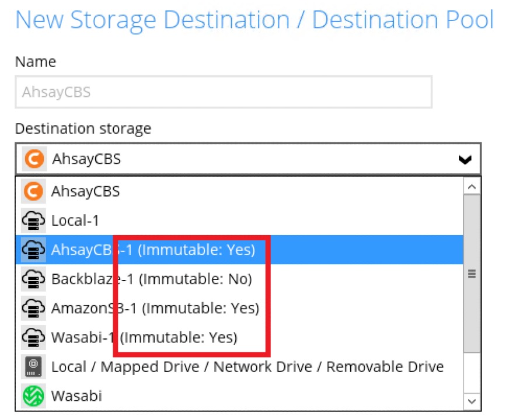Choose Backblaze-1 (Immutable: No) option
509x420 pixels.
(x=151, y=279)
